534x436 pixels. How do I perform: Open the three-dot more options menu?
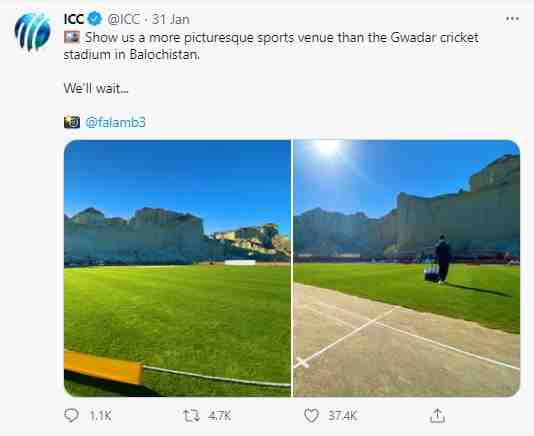click(512, 19)
